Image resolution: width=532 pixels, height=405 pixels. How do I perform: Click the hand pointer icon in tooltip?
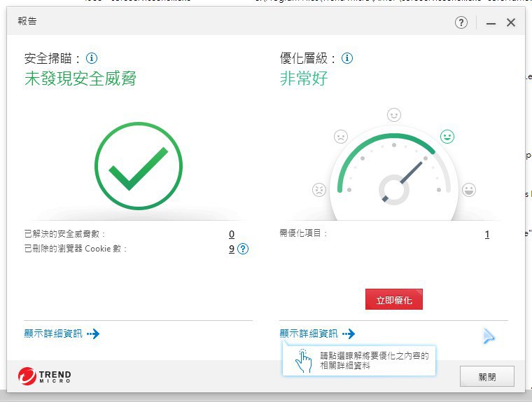tap(303, 360)
